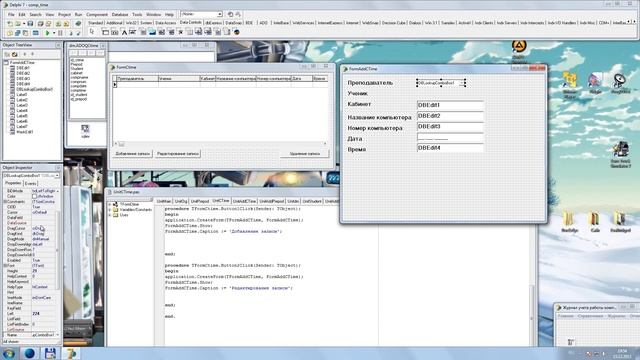Image resolution: width=640 pixels, height=360 pixels.
Task: Click the Help contents toolbar icon
Action: [x=78, y=24]
